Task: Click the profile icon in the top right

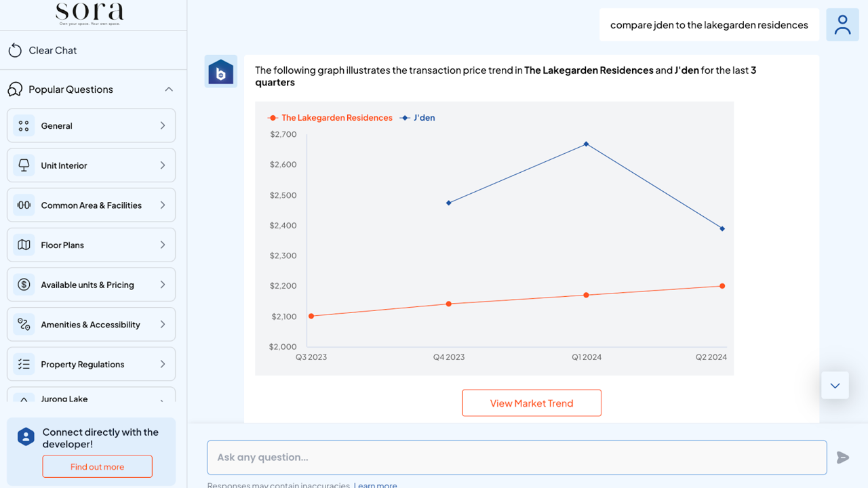Action: (x=842, y=24)
